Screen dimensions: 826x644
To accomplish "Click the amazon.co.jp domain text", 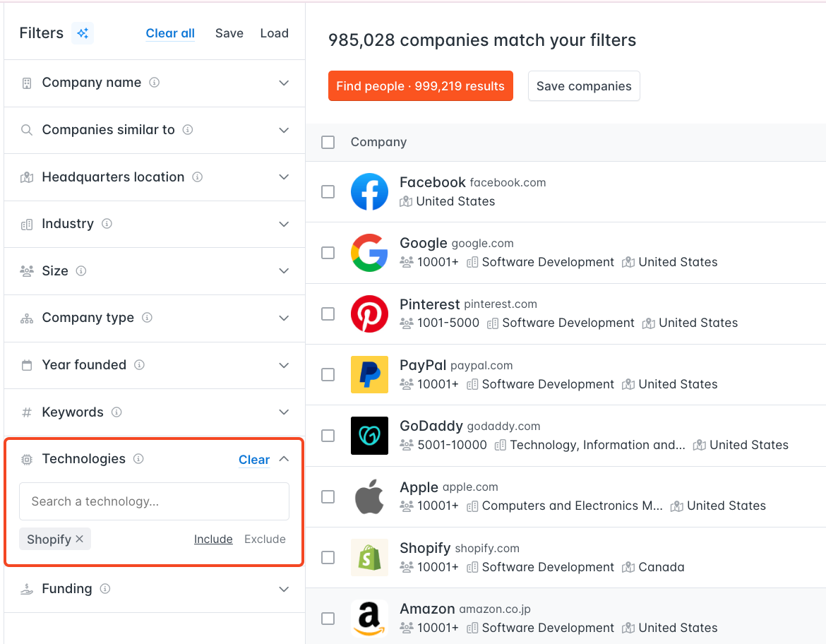I will pyautogui.click(x=495, y=609).
